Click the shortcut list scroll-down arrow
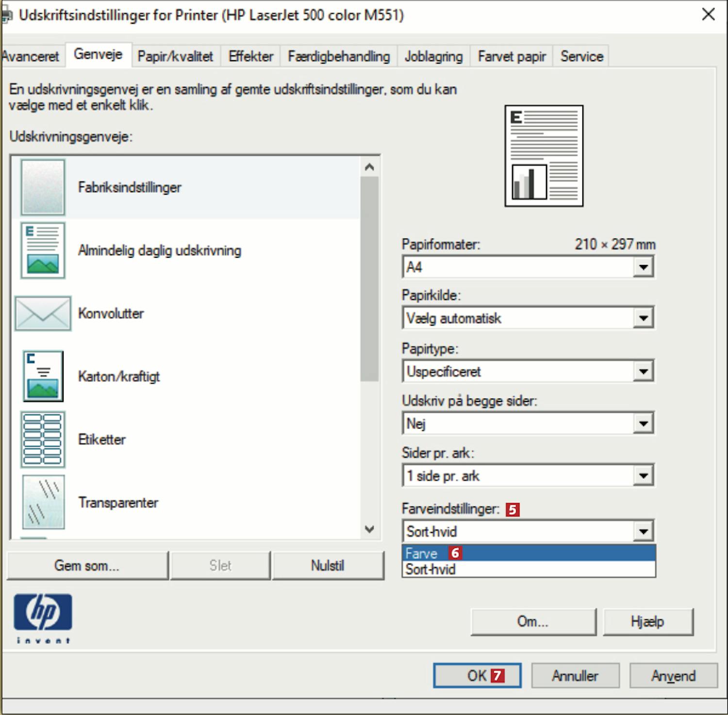This screenshot has width=728, height=715. pos(369,529)
